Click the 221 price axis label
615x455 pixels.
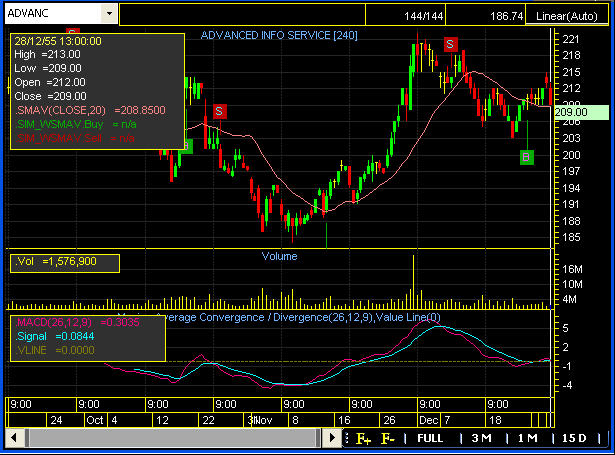coord(571,39)
